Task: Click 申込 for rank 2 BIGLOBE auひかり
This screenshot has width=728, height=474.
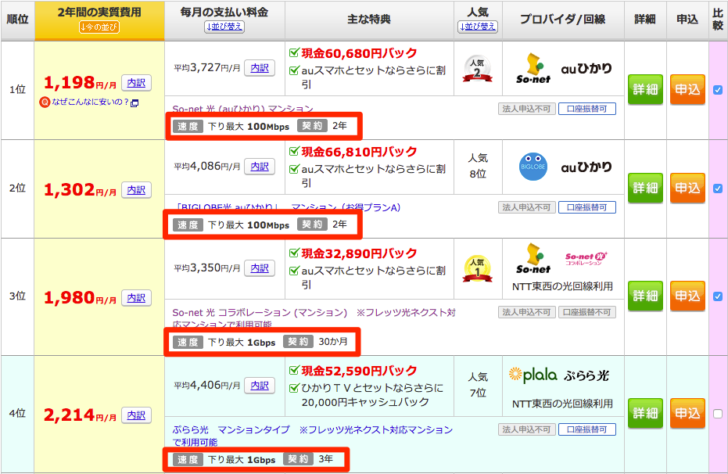Action: [688, 188]
